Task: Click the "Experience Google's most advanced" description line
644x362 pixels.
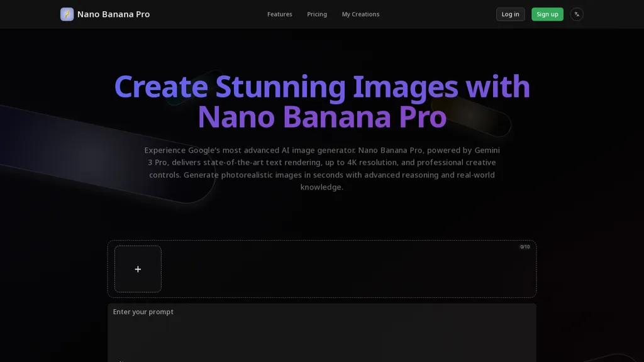Action: [250, 150]
